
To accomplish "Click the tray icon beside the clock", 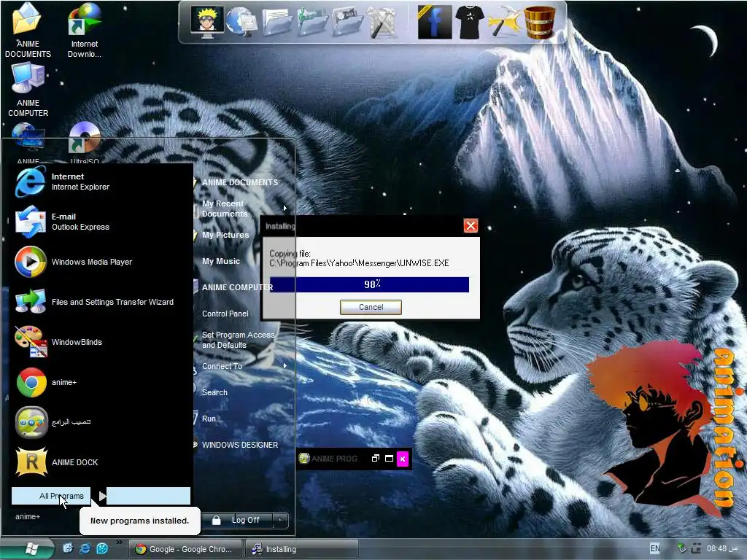I will pos(696,548).
